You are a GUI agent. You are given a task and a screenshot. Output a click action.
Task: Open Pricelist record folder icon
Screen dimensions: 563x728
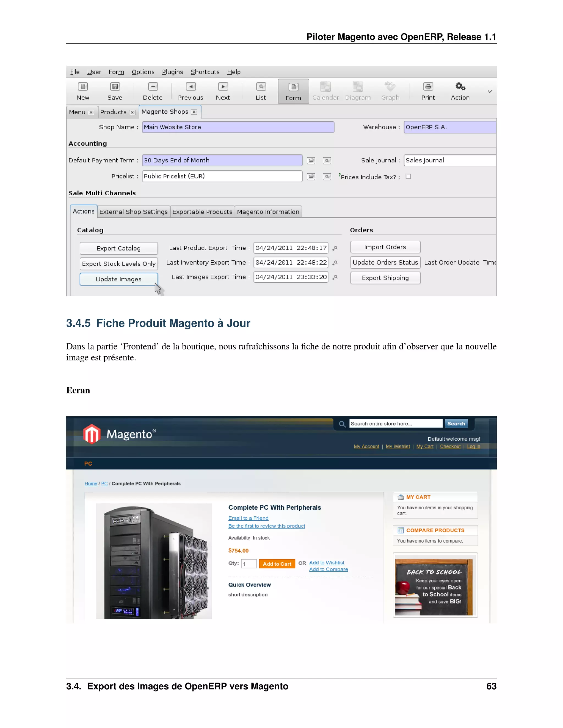(x=311, y=177)
